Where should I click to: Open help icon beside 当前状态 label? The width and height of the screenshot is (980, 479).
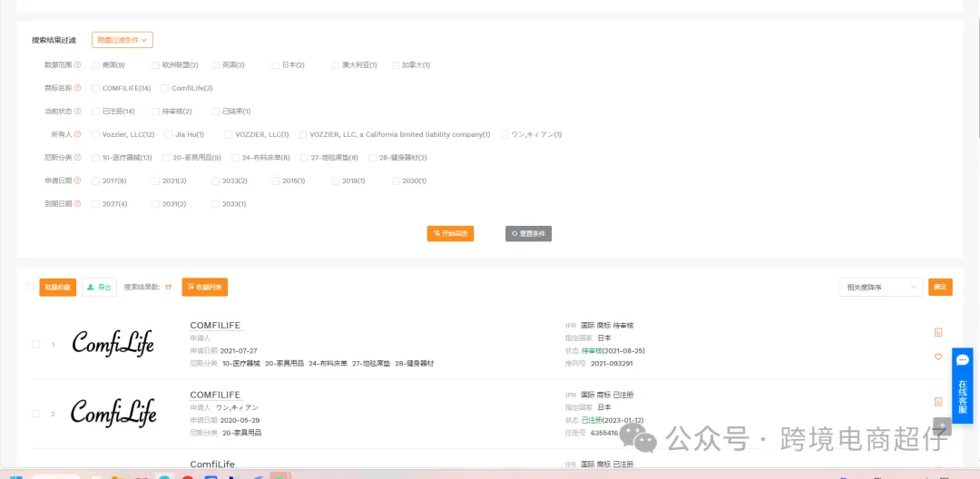tap(78, 112)
